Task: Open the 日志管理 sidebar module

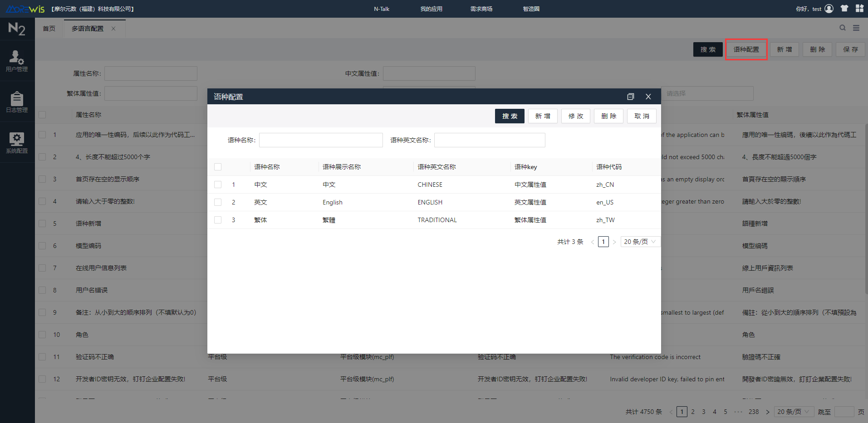Action: (17, 102)
